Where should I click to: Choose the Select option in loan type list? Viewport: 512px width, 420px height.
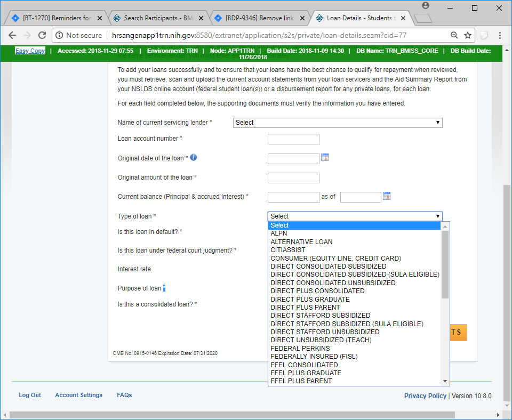354,225
